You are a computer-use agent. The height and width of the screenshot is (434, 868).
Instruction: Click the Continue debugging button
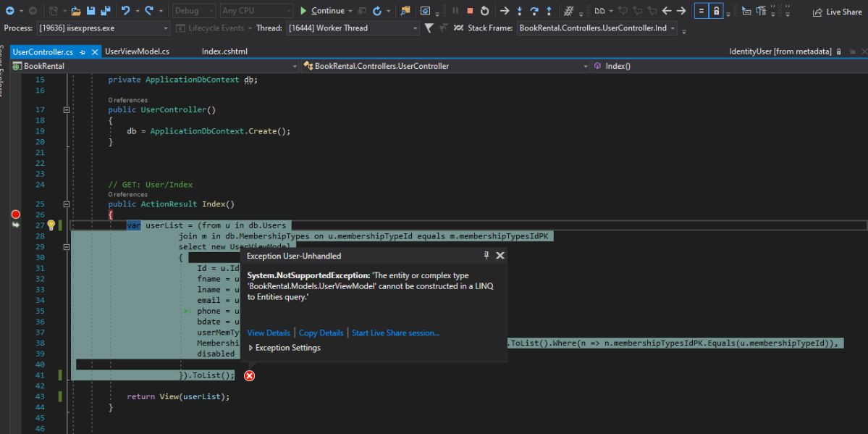321,11
